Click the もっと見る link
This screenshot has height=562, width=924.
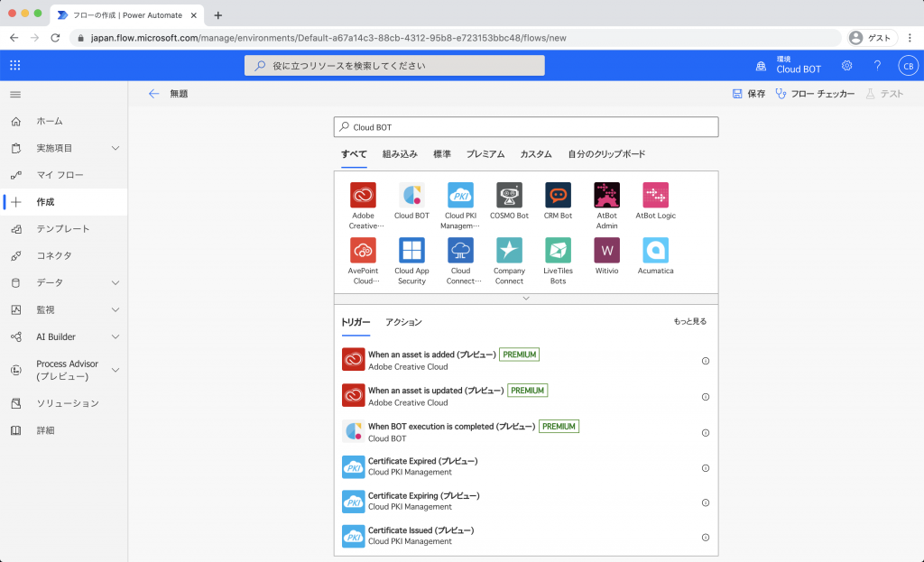[x=690, y=322]
